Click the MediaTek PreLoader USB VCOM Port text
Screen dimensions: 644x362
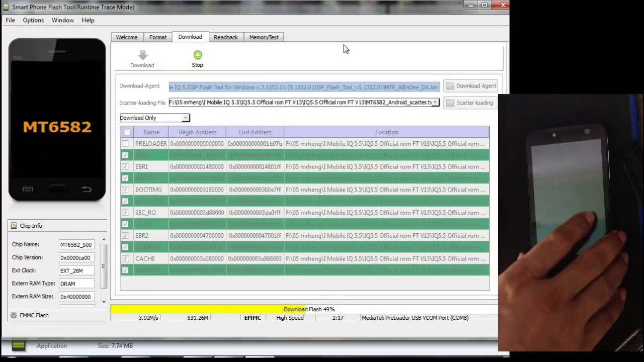415,318
